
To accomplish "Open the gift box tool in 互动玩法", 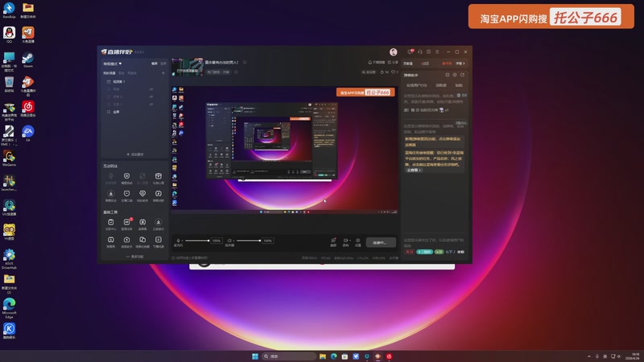I will coord(158,178).
